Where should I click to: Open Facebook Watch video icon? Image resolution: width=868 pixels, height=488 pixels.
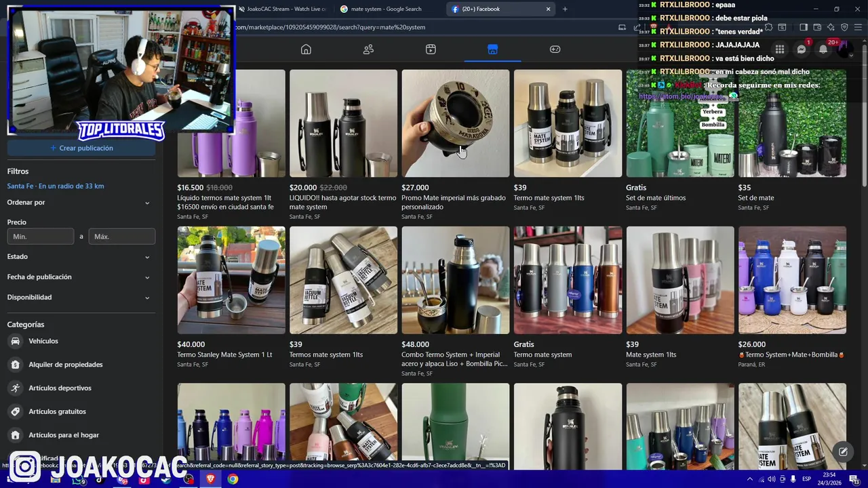431,49
